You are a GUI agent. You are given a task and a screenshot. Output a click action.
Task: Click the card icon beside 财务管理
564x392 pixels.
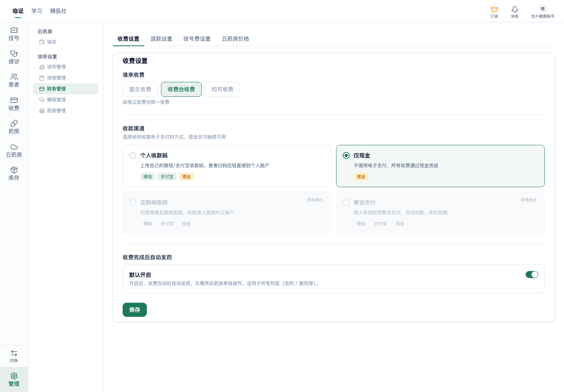point(42,89)
